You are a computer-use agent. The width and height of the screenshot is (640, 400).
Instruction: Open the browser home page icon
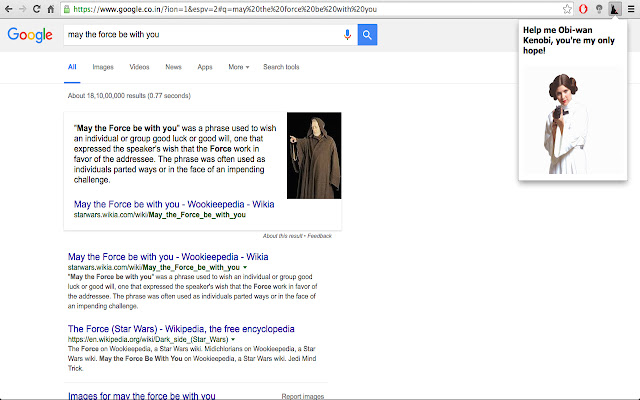click(x=51, y=9)
